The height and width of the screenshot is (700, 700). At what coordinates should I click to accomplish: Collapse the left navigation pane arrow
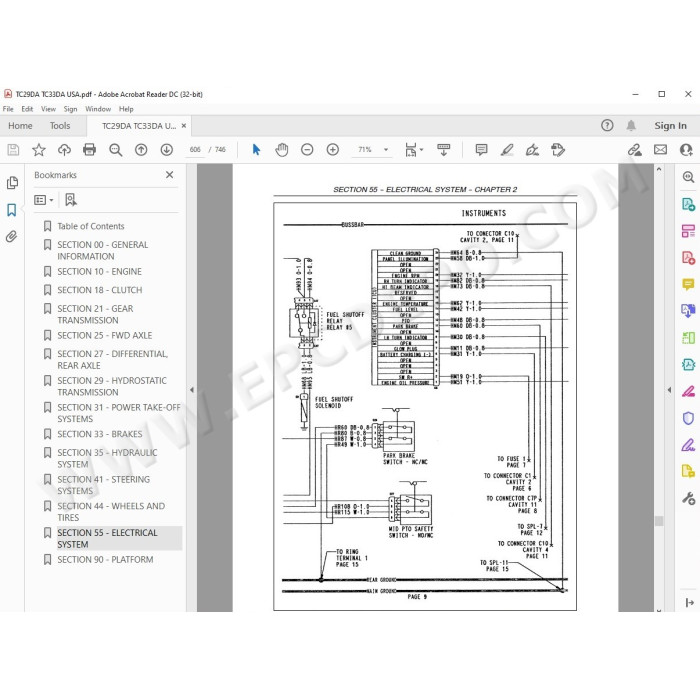click(x=192, y=390)
